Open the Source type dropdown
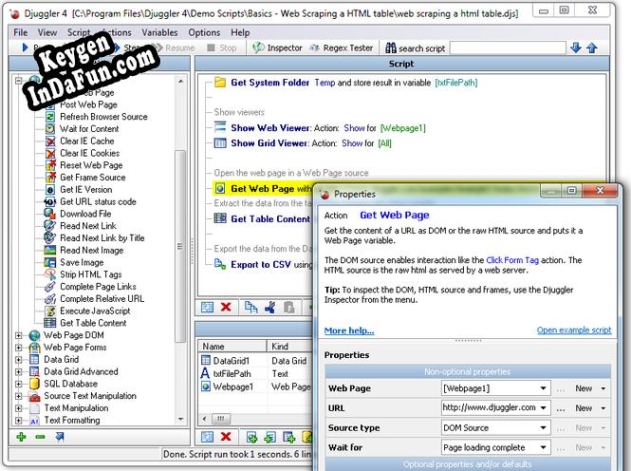Screen dimensions: 631x471 543,428
